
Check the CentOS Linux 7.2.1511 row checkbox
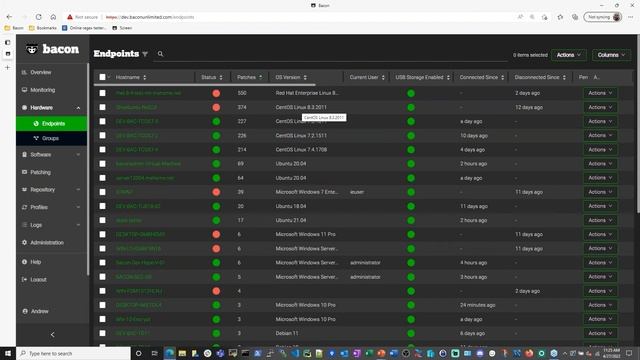tap(102, 136)
